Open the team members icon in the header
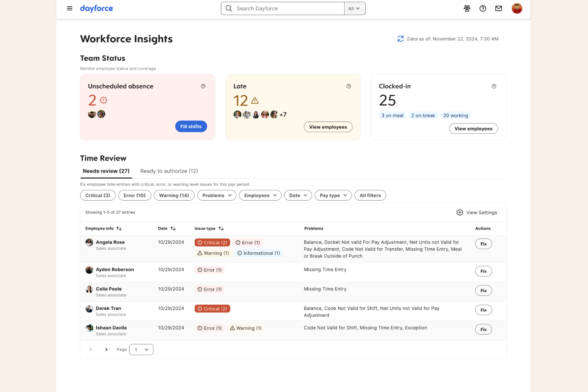The height and width of the screenshot is (392, 588). click(467, 8)
